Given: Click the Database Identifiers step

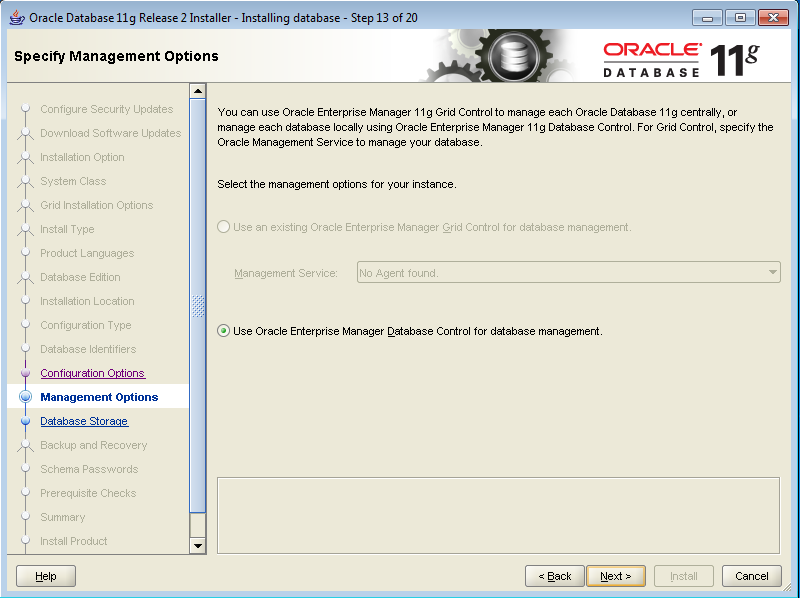Looking at the screenshot, I should coord(88,349).
